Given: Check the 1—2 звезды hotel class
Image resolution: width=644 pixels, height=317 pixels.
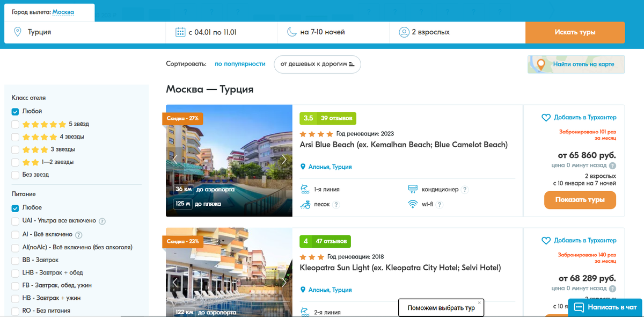Looking at the screenshot, I should point(15,162).
